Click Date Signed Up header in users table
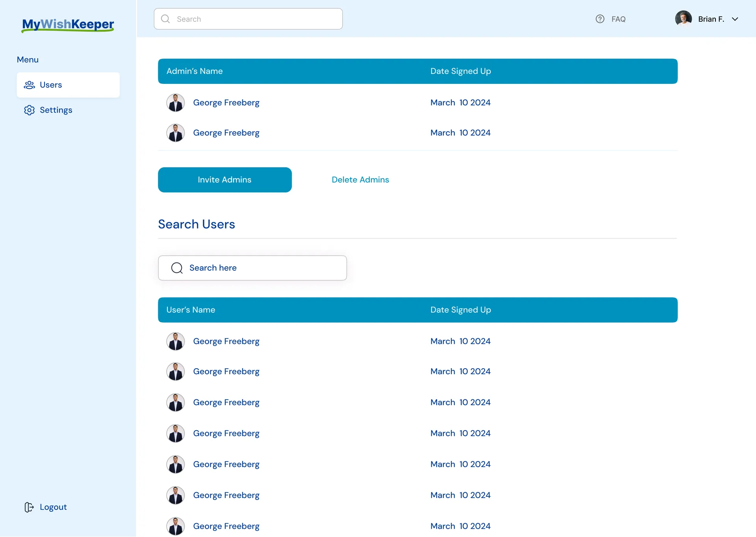Screen dimensions: 756x537 (461, 310)
